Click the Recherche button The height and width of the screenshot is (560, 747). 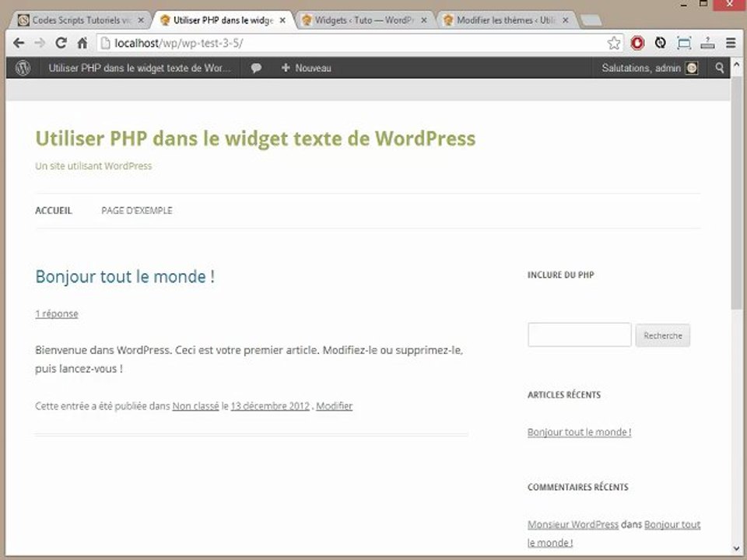[x=663, y=336]
